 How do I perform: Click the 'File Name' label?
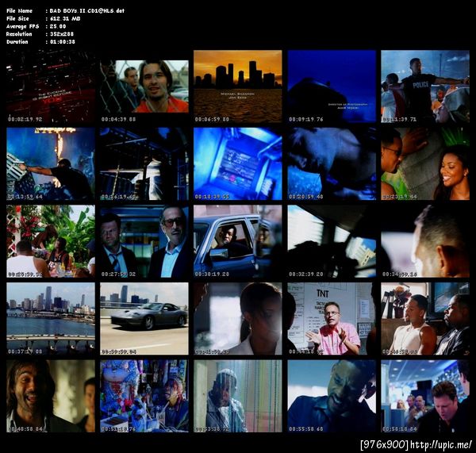[x=19, y=10]
